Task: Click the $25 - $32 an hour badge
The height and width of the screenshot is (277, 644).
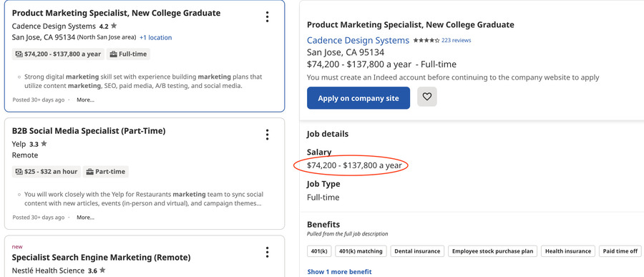Action: coord(46,171)
